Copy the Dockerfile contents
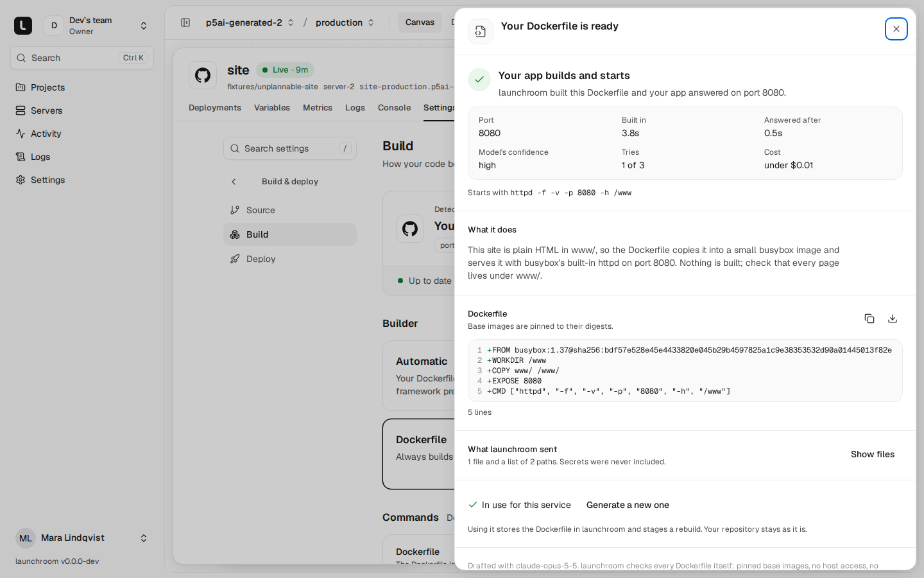 tap(869, 319)
